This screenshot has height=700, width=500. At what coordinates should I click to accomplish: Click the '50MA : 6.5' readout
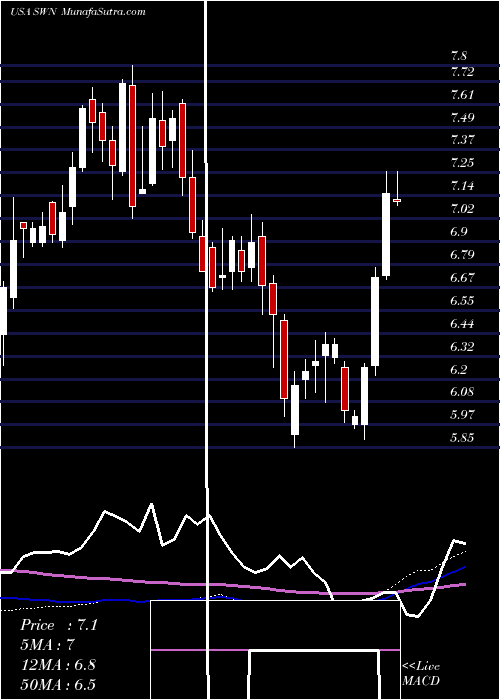58,684
